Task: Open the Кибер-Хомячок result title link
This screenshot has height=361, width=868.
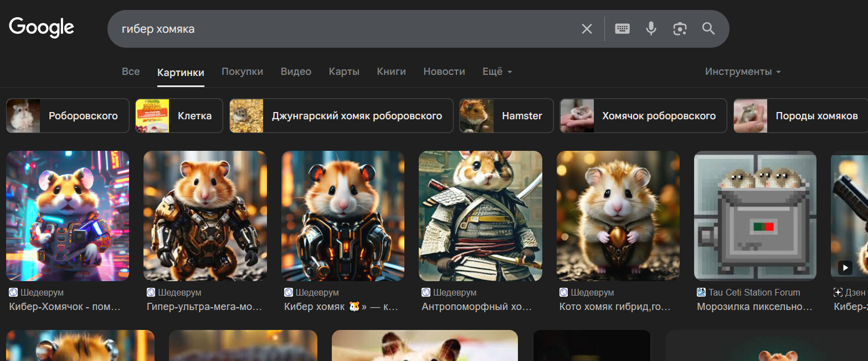Action: coord(65,307)
